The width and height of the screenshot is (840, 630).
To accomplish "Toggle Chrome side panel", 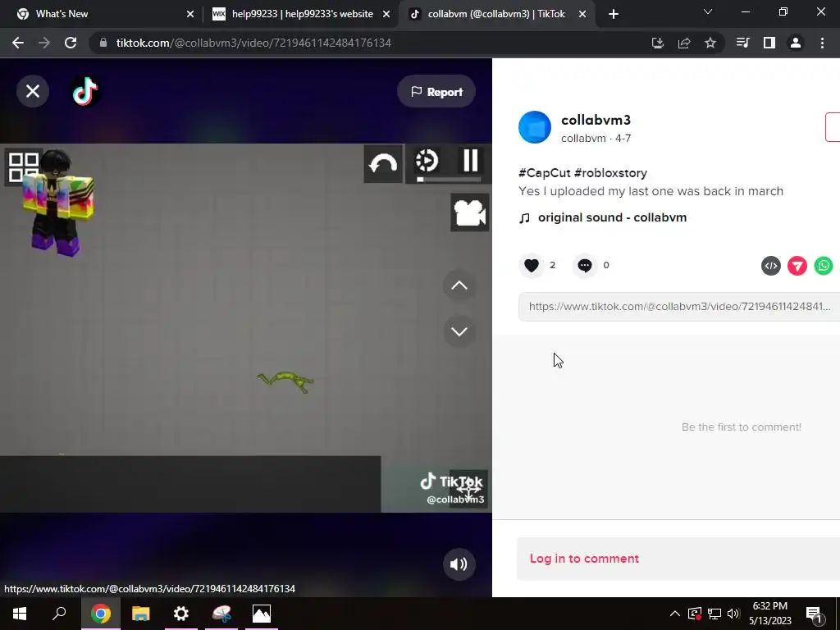I will click(x=769, y=43).
